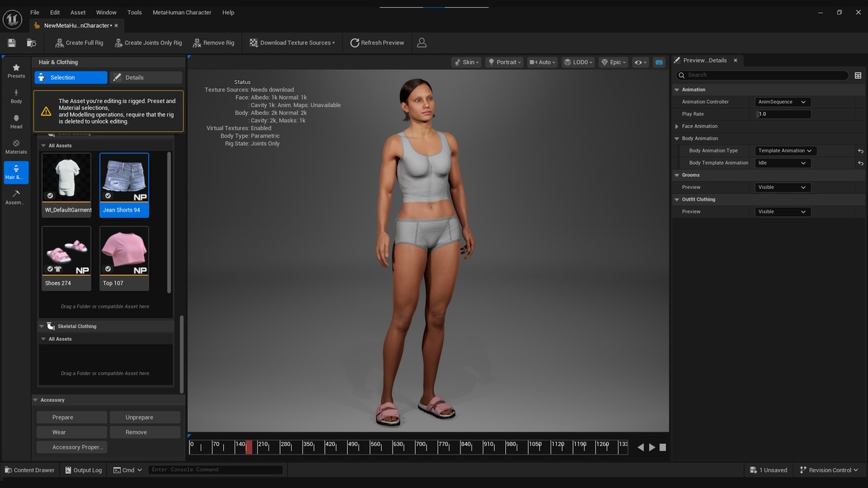
Task: Toggle checkmark on WI_DefaultGarment
Action: tap(50, 196)
